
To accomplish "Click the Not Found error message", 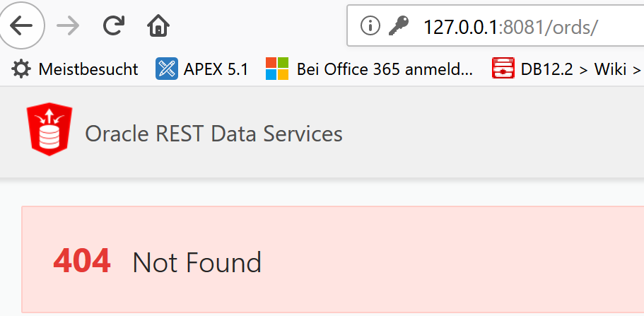I will click(x=197, y=262).
